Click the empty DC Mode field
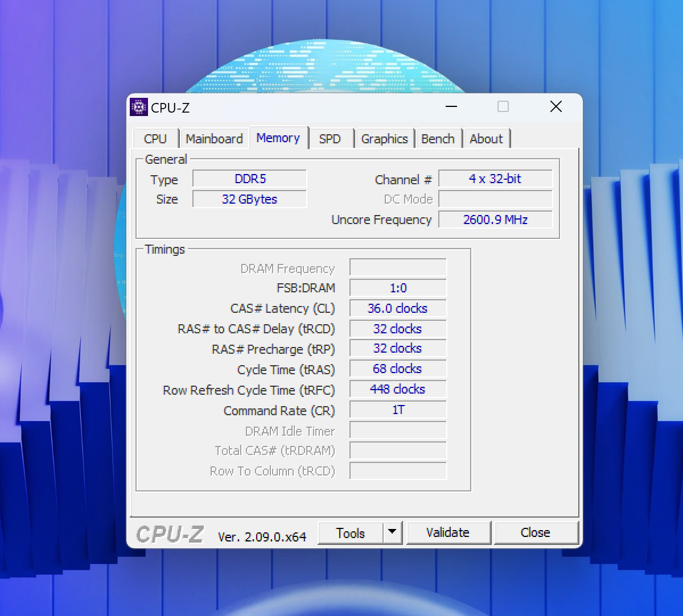Image resolution: width=683 pixels, height=616 pixels. pos(496,199)
